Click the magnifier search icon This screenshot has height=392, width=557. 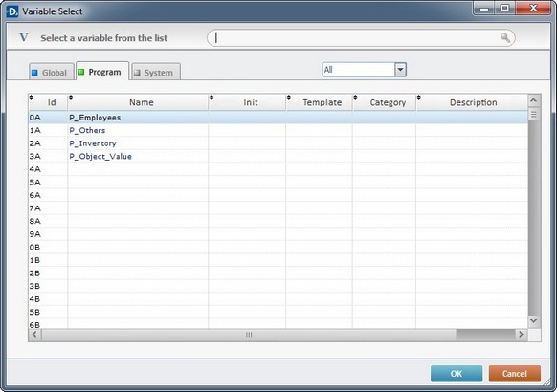505,37
